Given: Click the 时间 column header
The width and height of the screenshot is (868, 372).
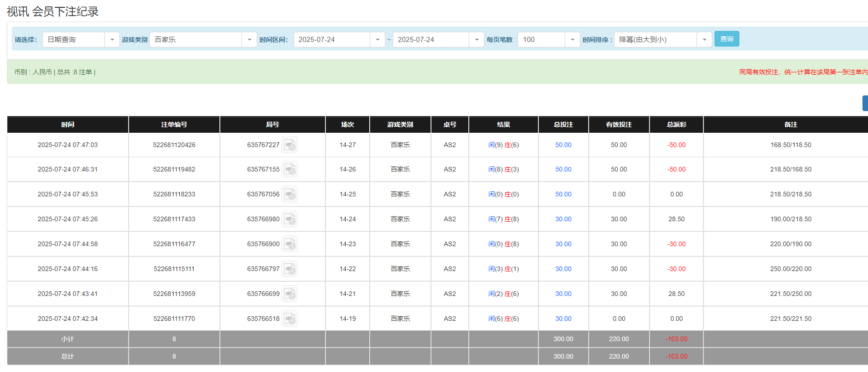Looking at the screenshot, I should (68, 125).
